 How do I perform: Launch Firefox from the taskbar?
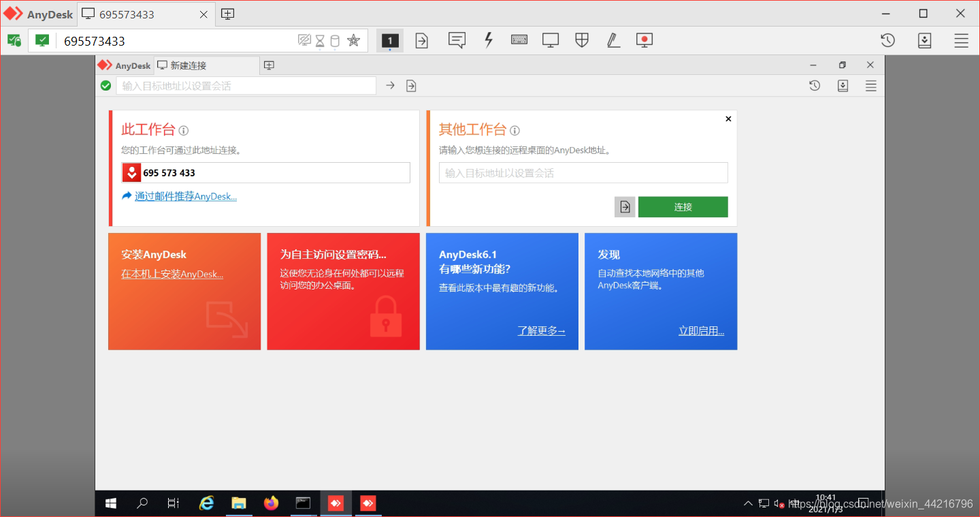tap(272, 503)
